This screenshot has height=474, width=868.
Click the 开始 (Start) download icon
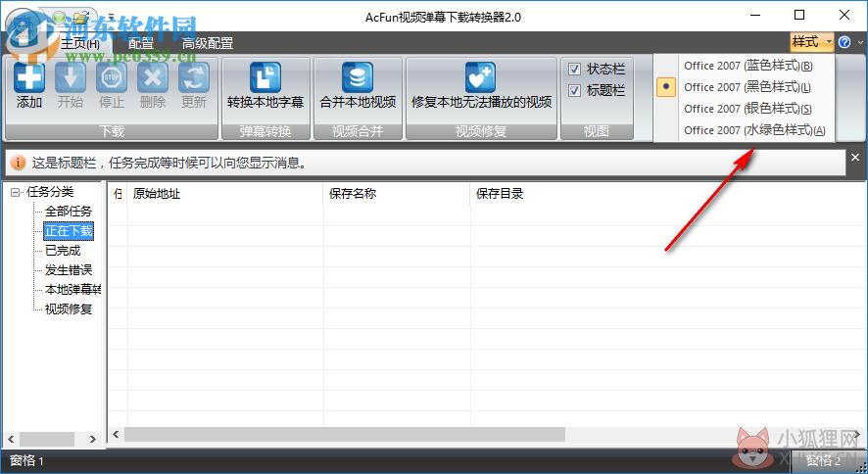click(x=71, y=77)
